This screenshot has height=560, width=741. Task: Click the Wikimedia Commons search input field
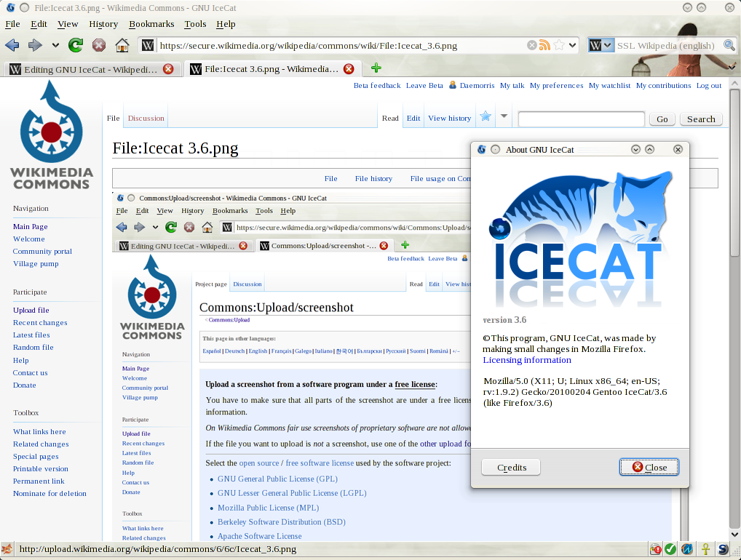pyautogui.click(x=581, y=119)
